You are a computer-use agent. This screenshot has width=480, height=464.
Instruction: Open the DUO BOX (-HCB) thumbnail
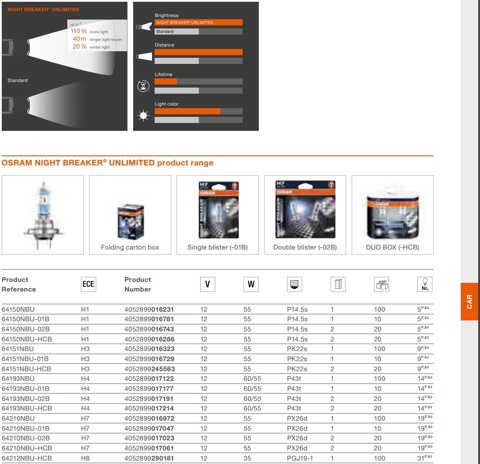(x=393, y=215)
